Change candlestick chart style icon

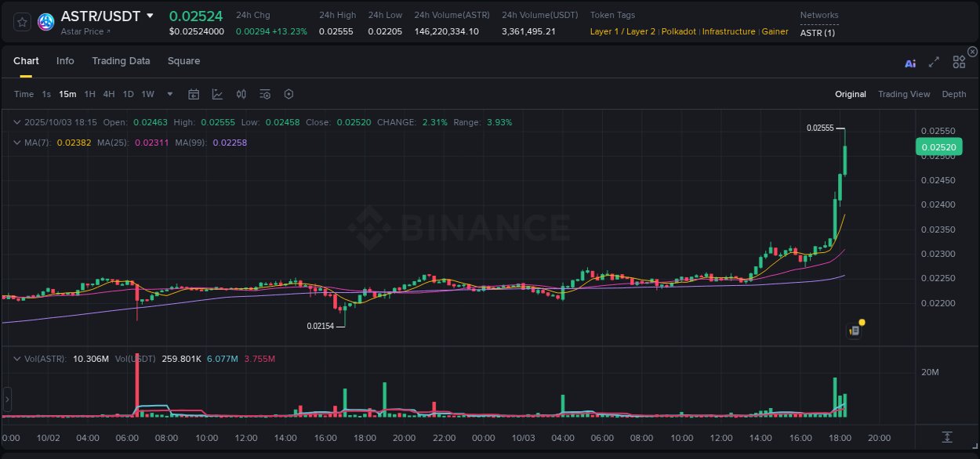pyautogui.click(x=241, y=94)
